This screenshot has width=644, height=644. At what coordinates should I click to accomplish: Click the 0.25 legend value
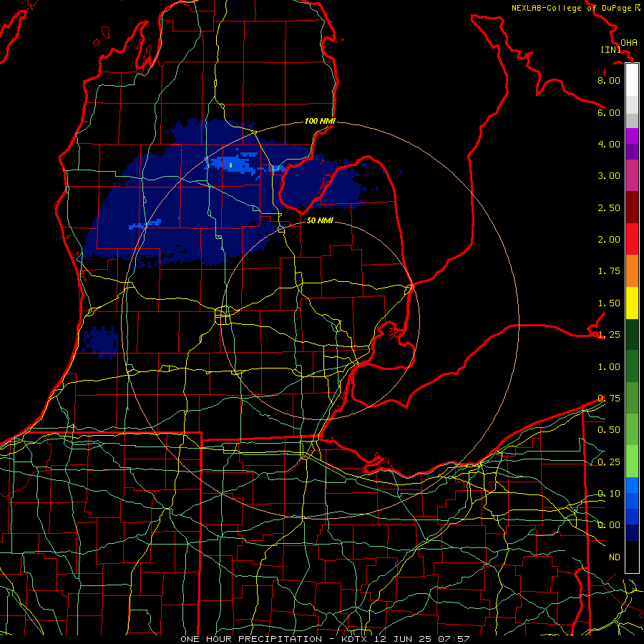click(609, 462)
